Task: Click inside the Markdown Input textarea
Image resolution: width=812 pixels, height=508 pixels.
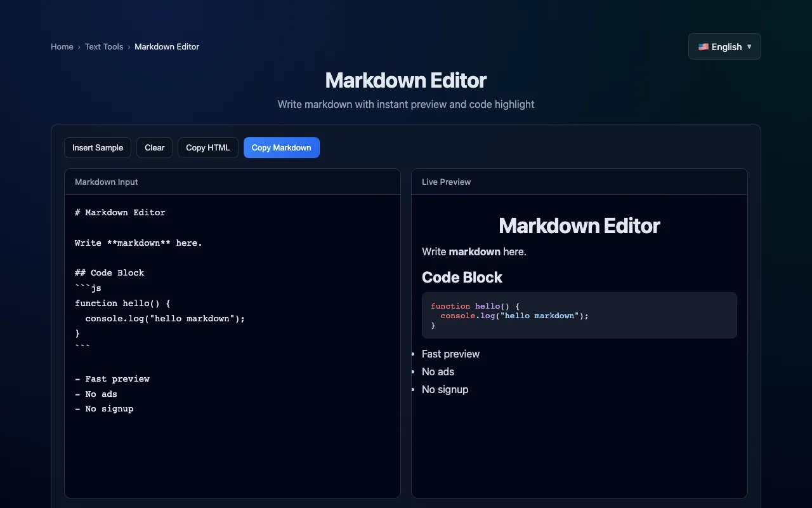Action: [232, 346]
